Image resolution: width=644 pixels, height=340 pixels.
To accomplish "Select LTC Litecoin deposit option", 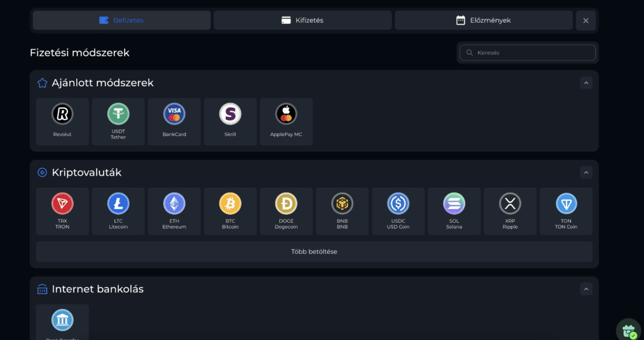I will tap(118, 212).
